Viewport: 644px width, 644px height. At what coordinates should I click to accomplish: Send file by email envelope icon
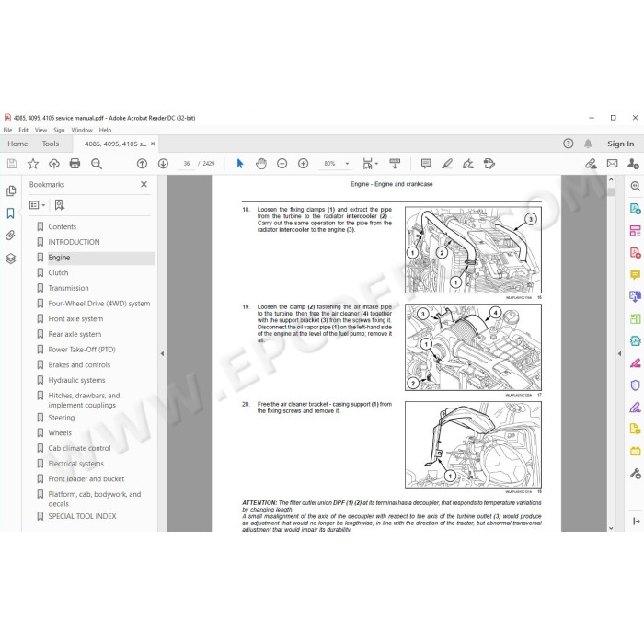tap(612, 164)
